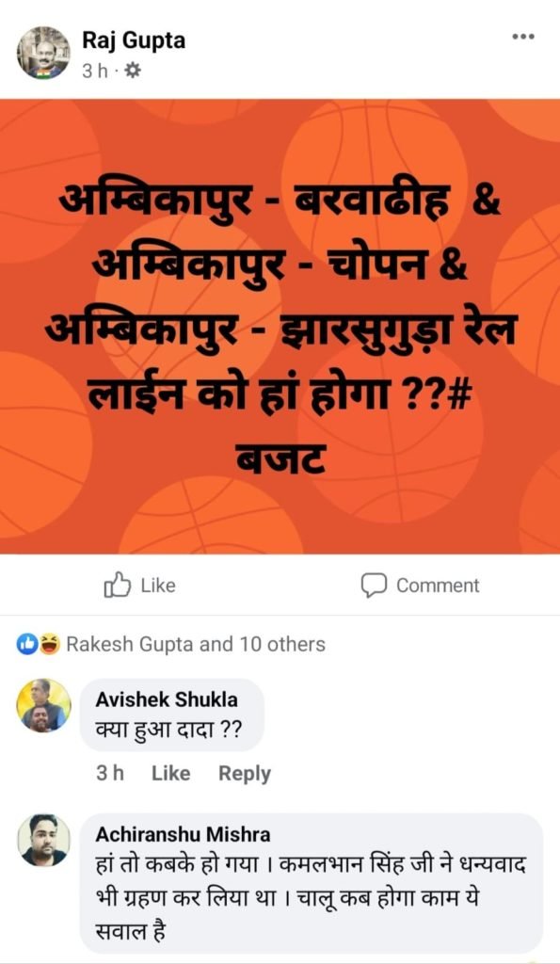The width and height of the screenshot is (560, 964).
Task: Click the post privacy gear icon
Action: tap(132, 72)
